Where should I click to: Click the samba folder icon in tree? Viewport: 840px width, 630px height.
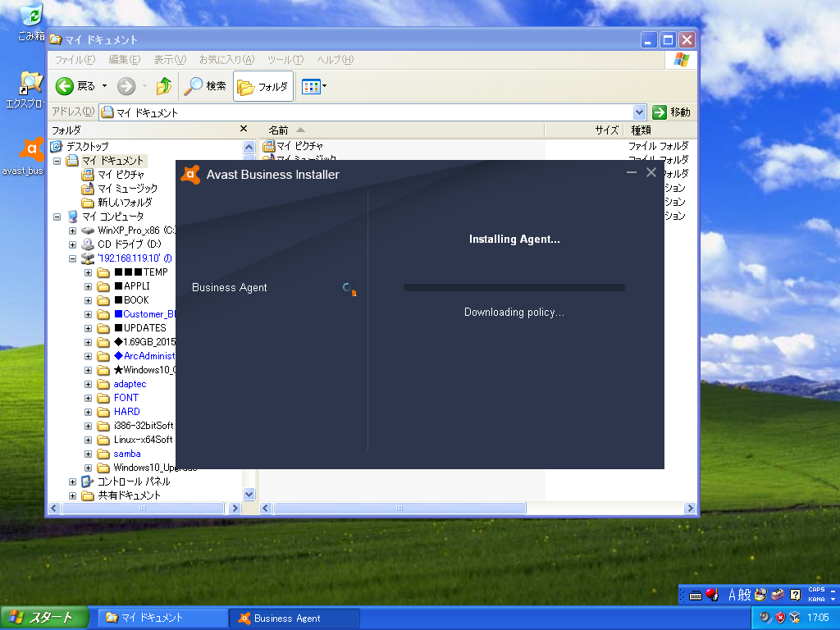(x=103, y=454)
